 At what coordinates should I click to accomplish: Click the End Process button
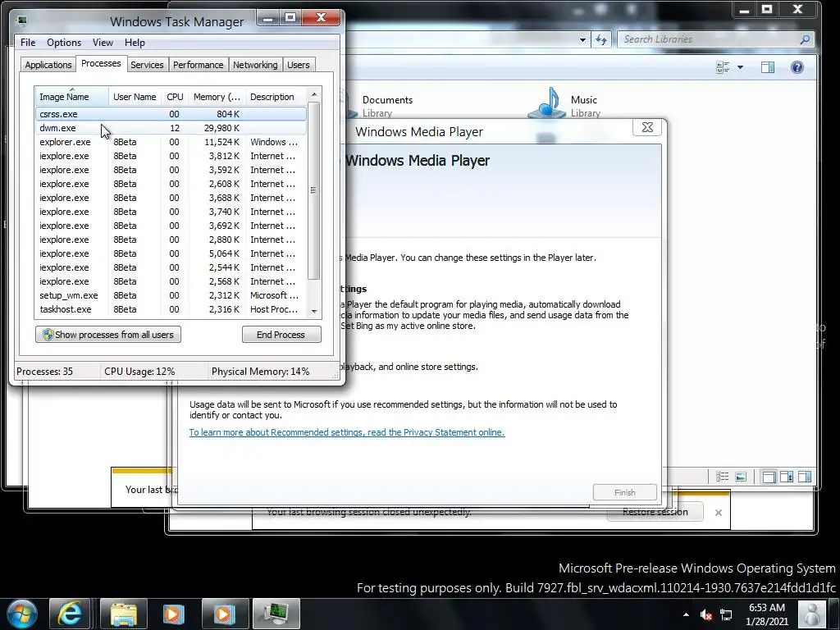(x=281, y=335)
